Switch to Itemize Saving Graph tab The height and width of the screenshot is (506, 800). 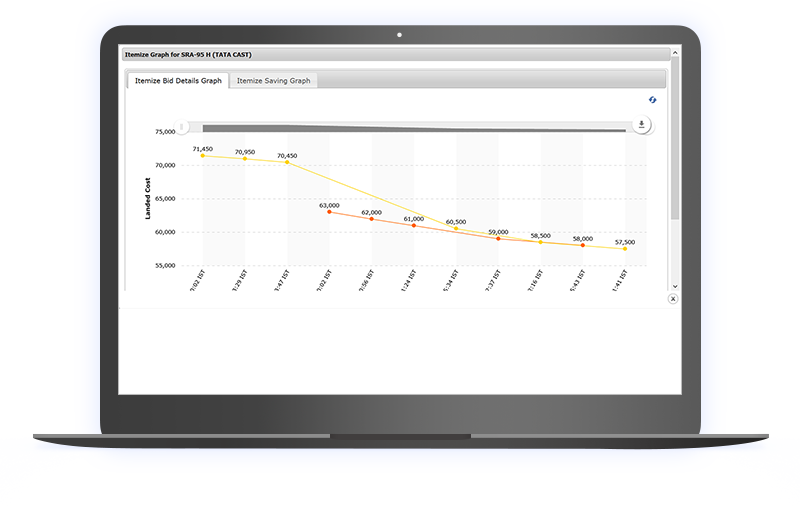click(273, 81)
